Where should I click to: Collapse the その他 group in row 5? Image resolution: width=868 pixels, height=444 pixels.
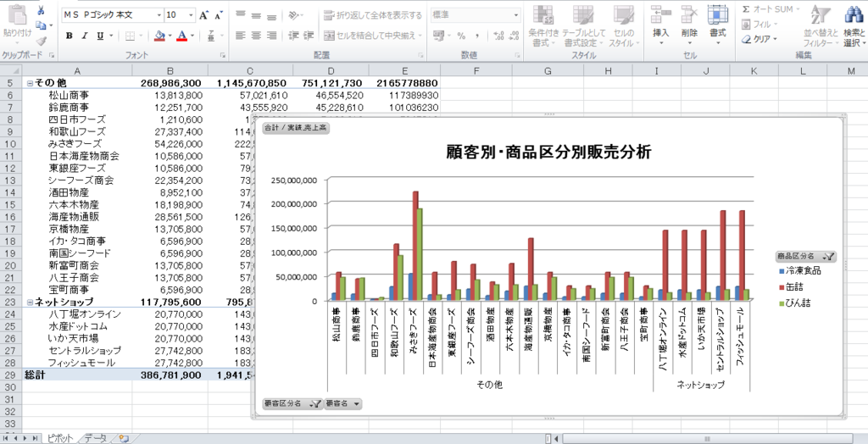click(30, 83)
